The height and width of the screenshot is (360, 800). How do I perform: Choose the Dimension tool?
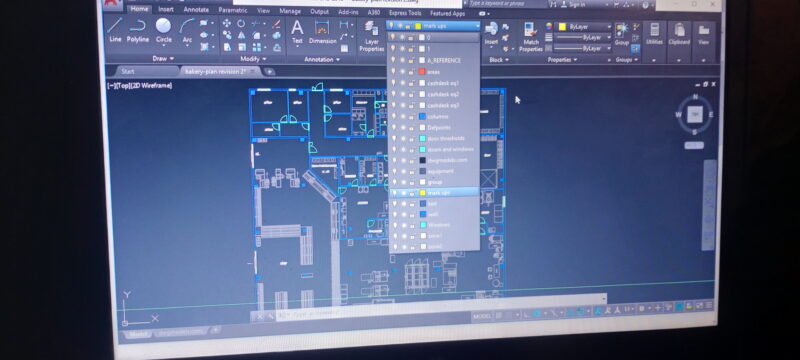(322, 32)
